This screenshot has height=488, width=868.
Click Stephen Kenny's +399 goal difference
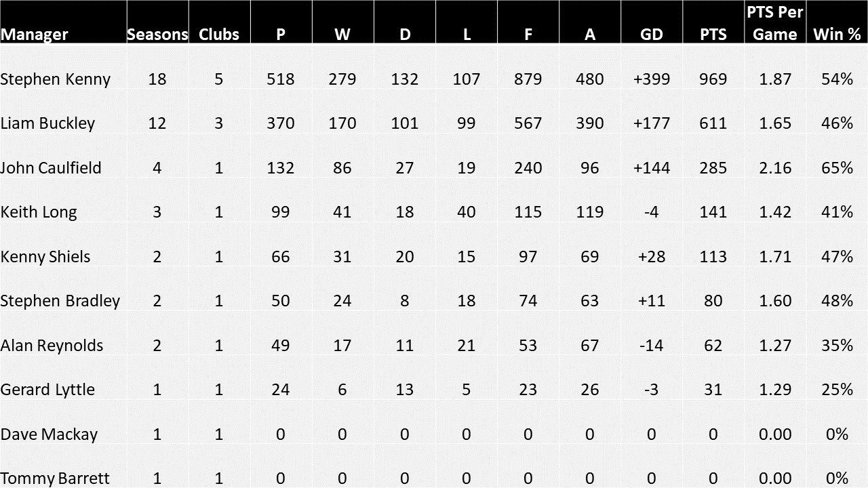pyautogui.click(x=652, y=79)
